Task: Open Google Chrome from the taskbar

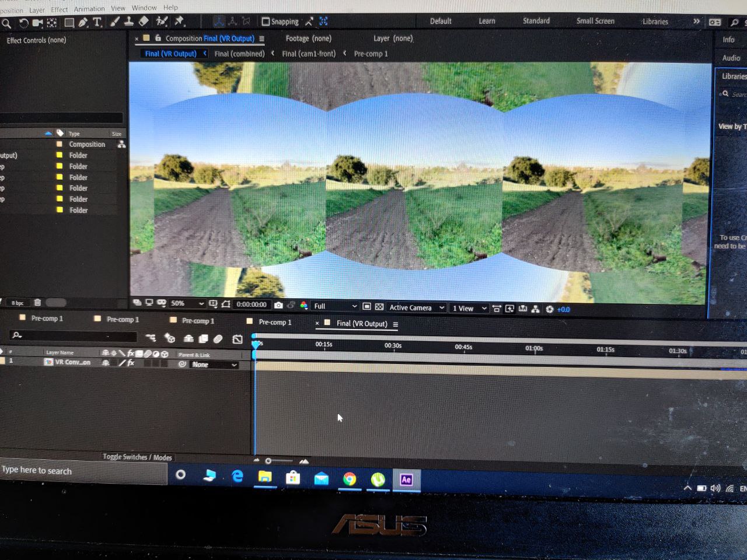Action: click(x=349, y=479)
